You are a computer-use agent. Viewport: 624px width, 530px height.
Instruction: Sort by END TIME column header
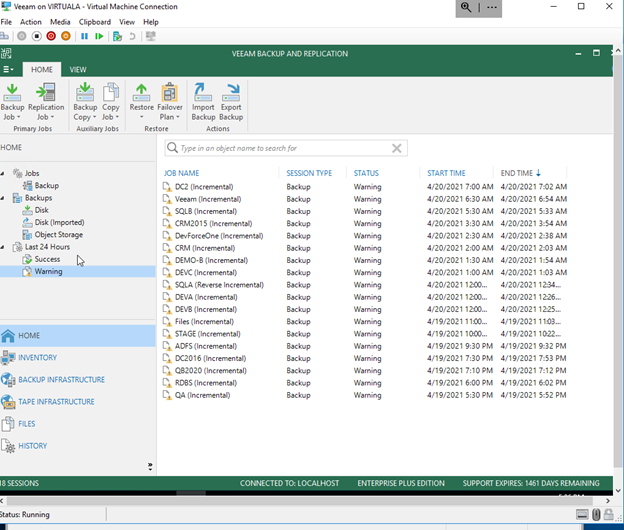(517, 173)
